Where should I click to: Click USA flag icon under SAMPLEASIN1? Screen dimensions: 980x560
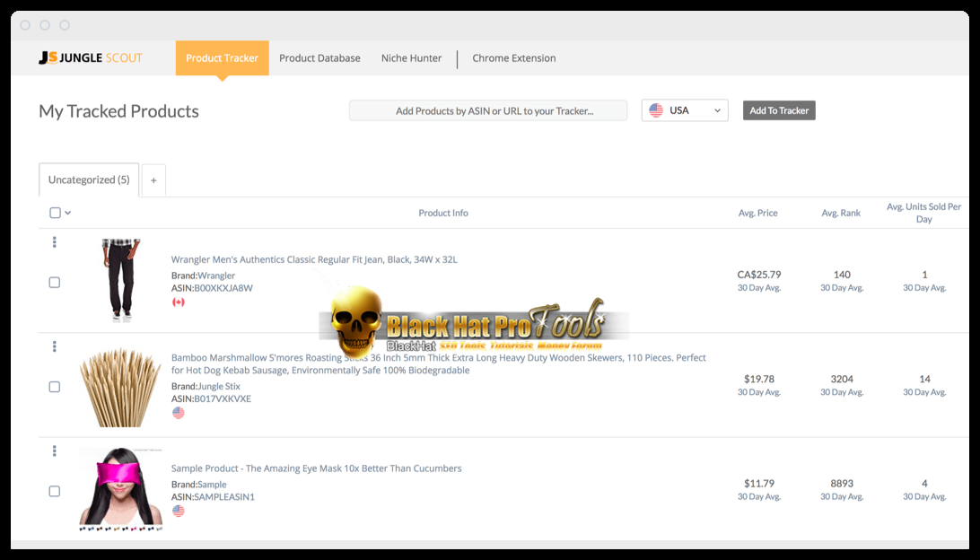179,512
